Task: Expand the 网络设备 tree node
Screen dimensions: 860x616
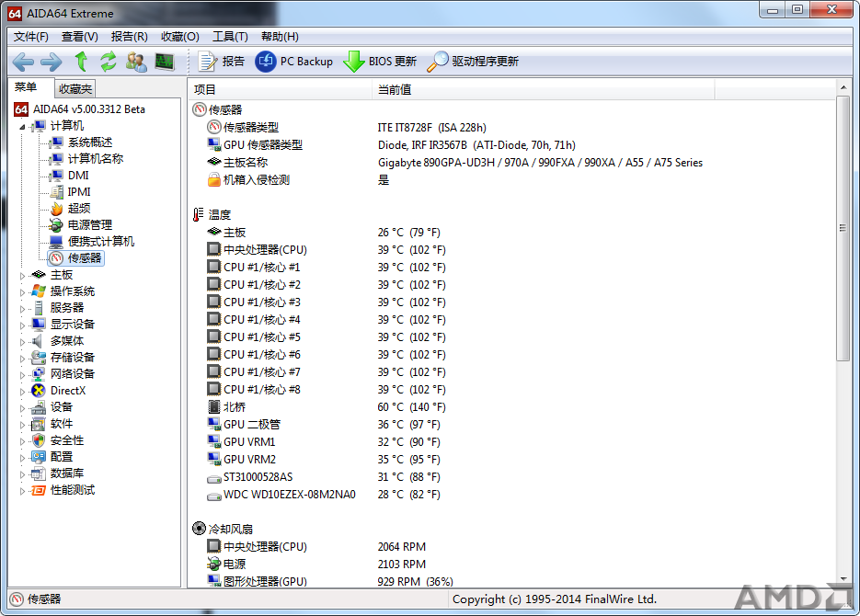Action: [x=22, y=375]
